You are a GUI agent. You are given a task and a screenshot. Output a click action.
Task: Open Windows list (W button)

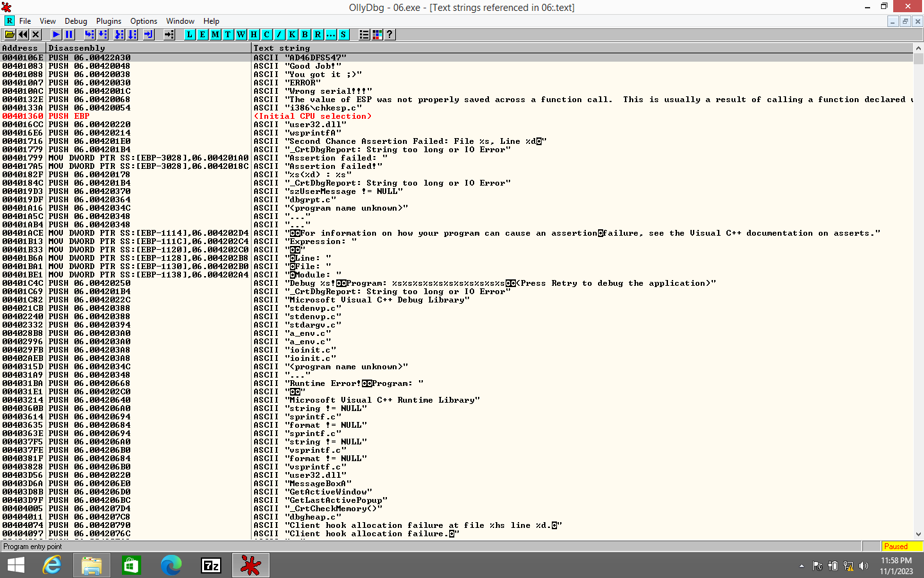(241, 35)
